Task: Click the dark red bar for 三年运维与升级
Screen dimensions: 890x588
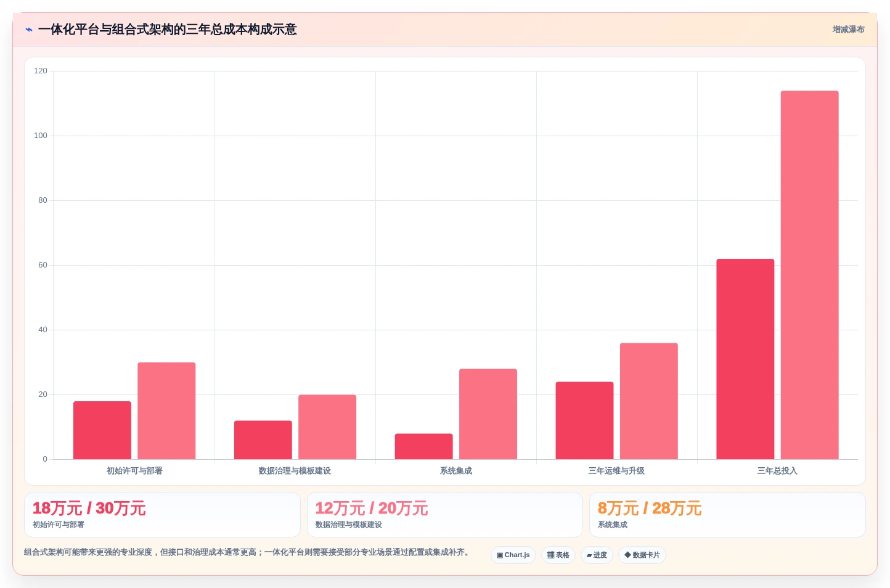Action: coord(584,420)
